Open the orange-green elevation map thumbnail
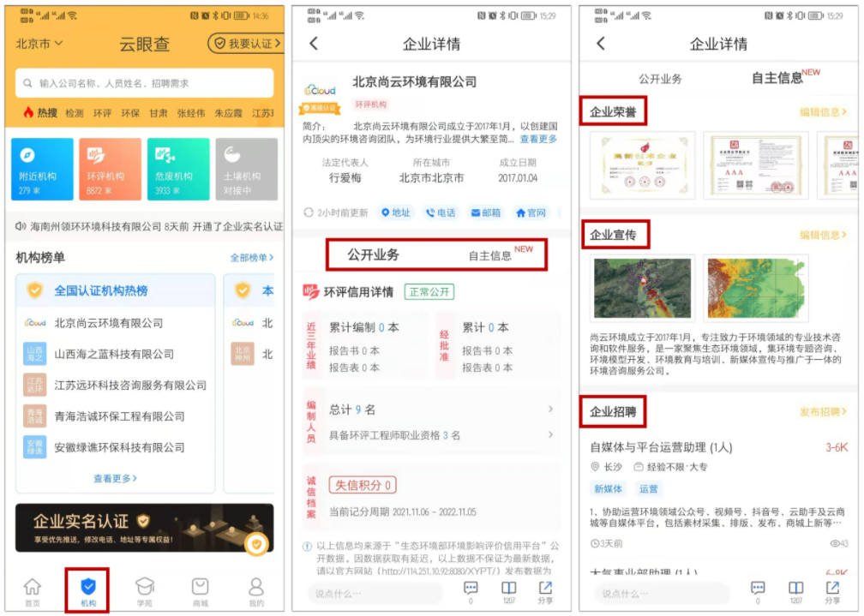864x616 pixels. coord(756,288)
